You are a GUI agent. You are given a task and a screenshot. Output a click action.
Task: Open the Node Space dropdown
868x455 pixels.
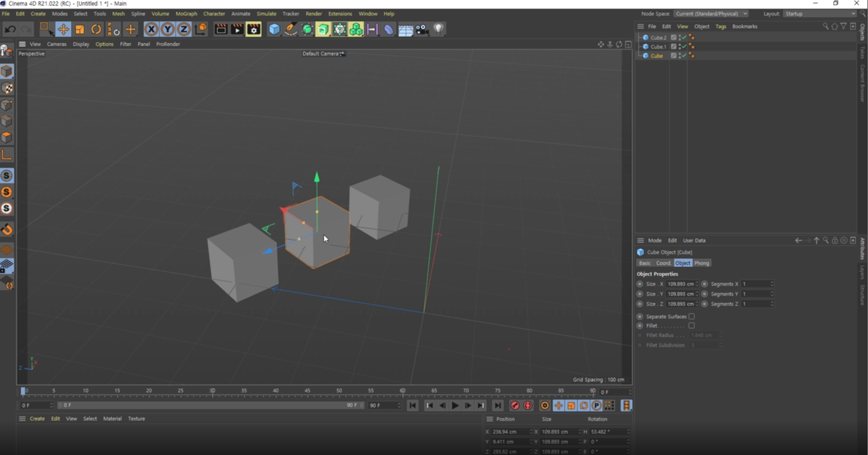[711, 14]
